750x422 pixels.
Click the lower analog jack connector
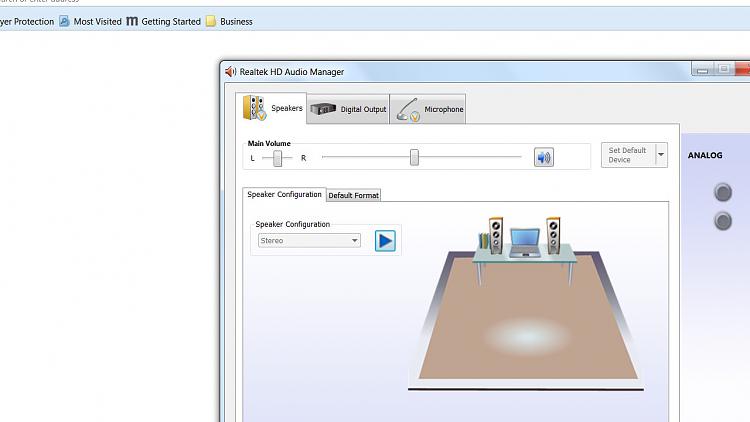(723, 221)
